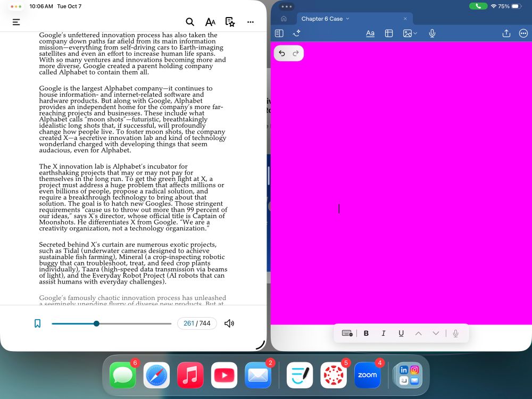This screenshot has width=532, height=399.
Task: Open Mail from the dock
Action: 258,375
